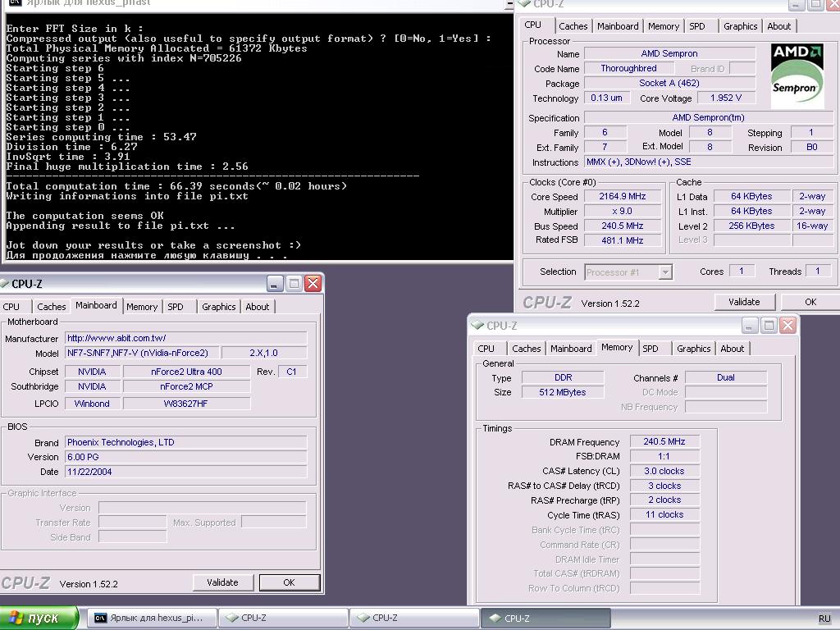Open the Graphics tab in Mainboard CPU-Z window

click(218, 307)
